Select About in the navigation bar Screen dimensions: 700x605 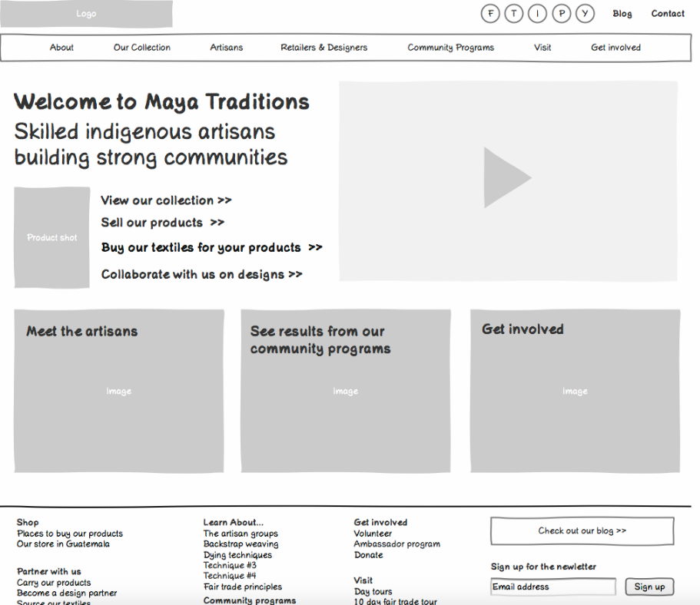coord(61,47)
